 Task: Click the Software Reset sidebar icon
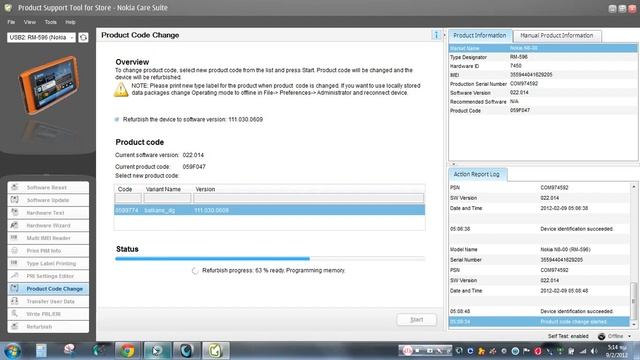pos(15,187)
